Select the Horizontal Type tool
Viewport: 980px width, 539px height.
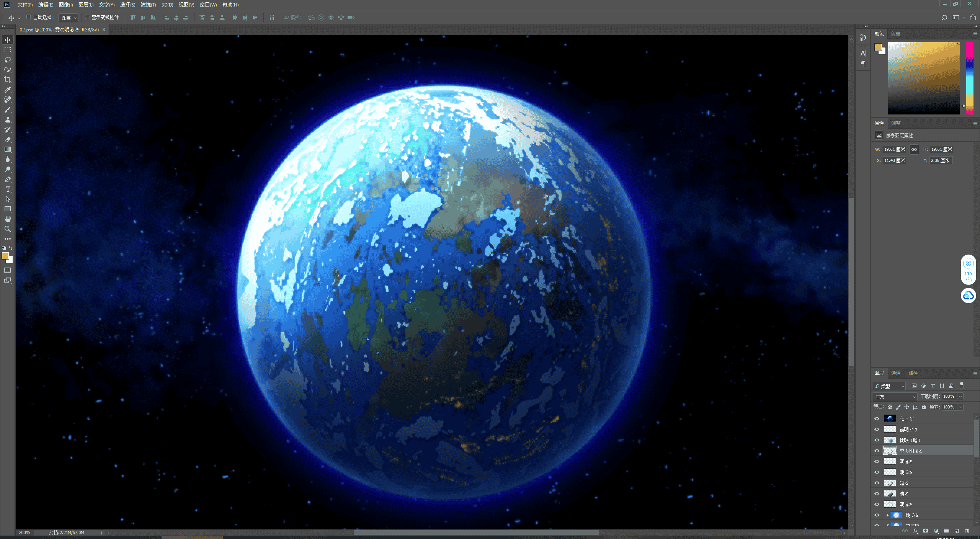coord(8,189)
